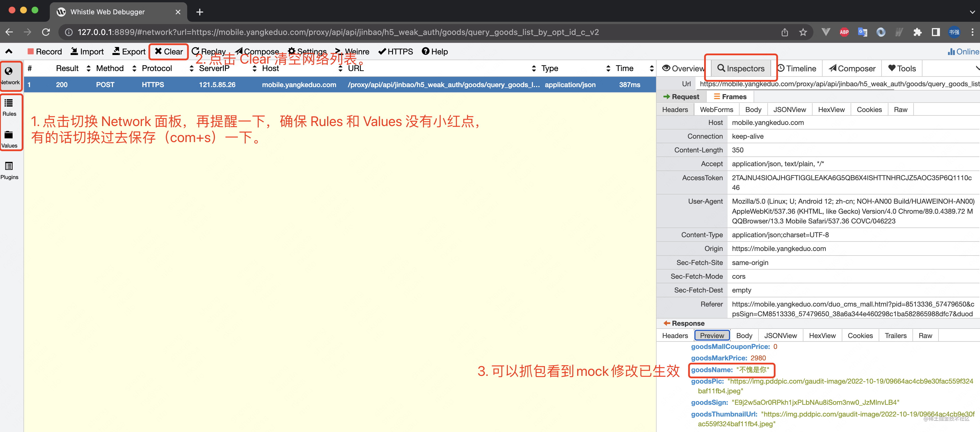Switch to the Inspectors tab
980x432 pixels.
pyautogui.click(x=740, y=68)
